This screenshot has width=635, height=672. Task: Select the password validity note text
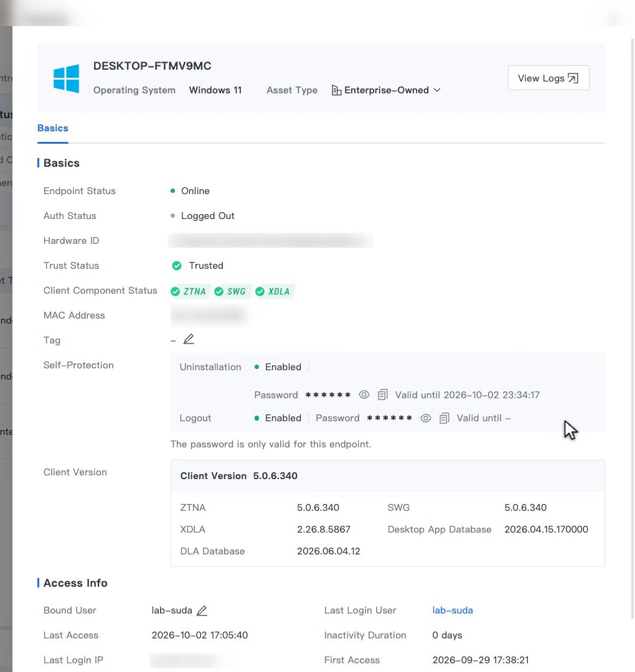[x=271, y=444]
